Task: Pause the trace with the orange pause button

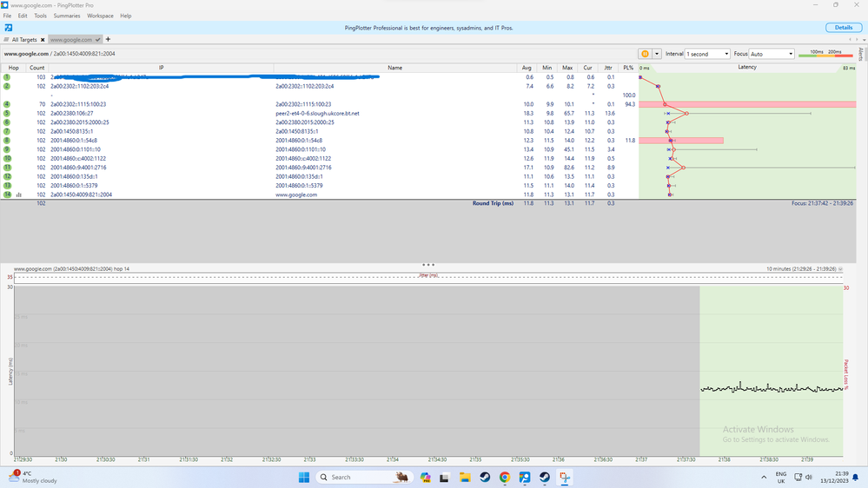Action: click(645, 54)
